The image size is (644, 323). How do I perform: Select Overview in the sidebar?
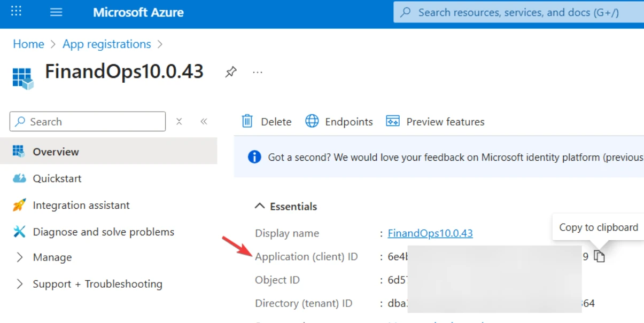[108, 152]
